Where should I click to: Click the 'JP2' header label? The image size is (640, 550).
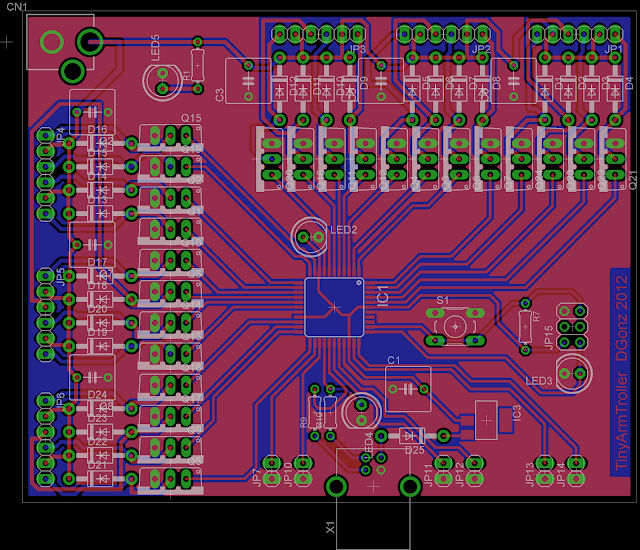pyautogui.click(x=481, y=49)
